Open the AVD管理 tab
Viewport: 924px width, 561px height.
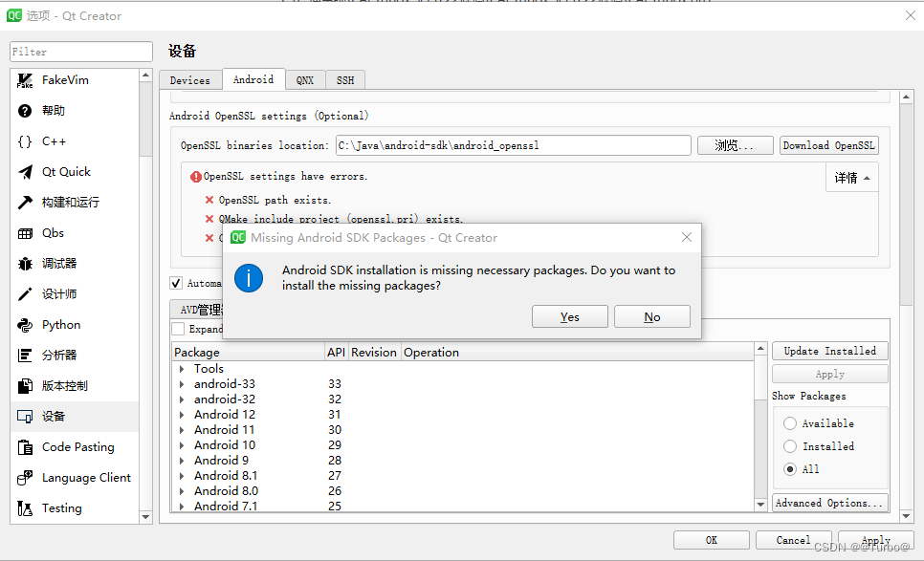pos(197,309)
